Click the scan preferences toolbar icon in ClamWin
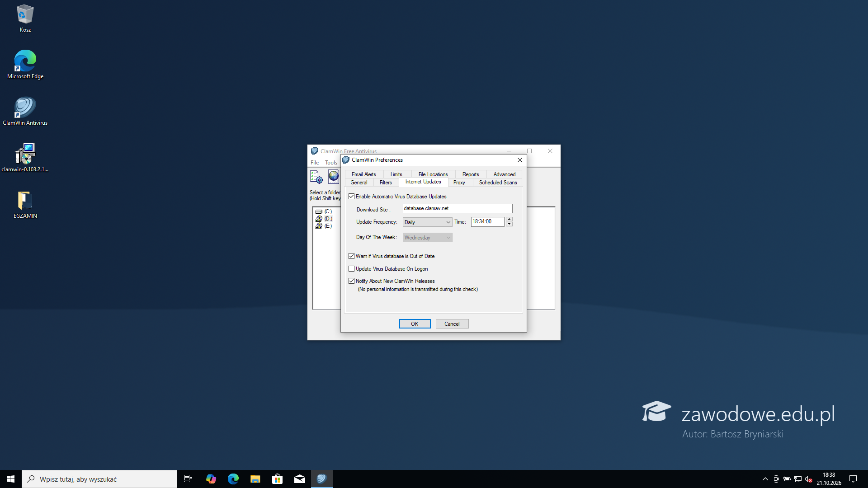The image size is (868, 488). pos(316,177)
